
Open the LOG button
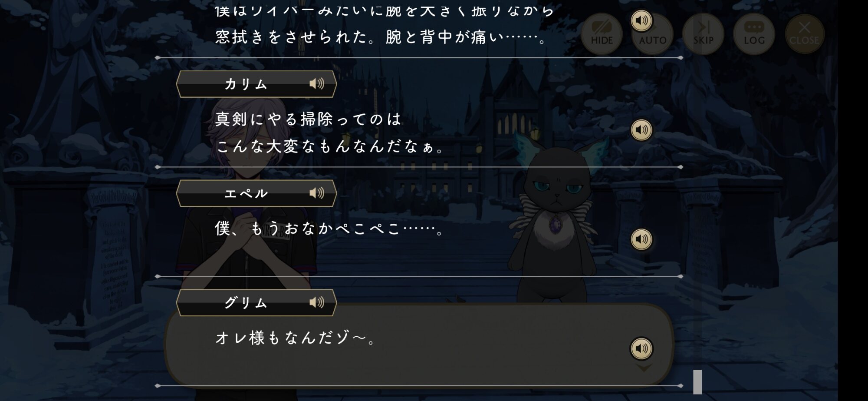coord(754,34)
